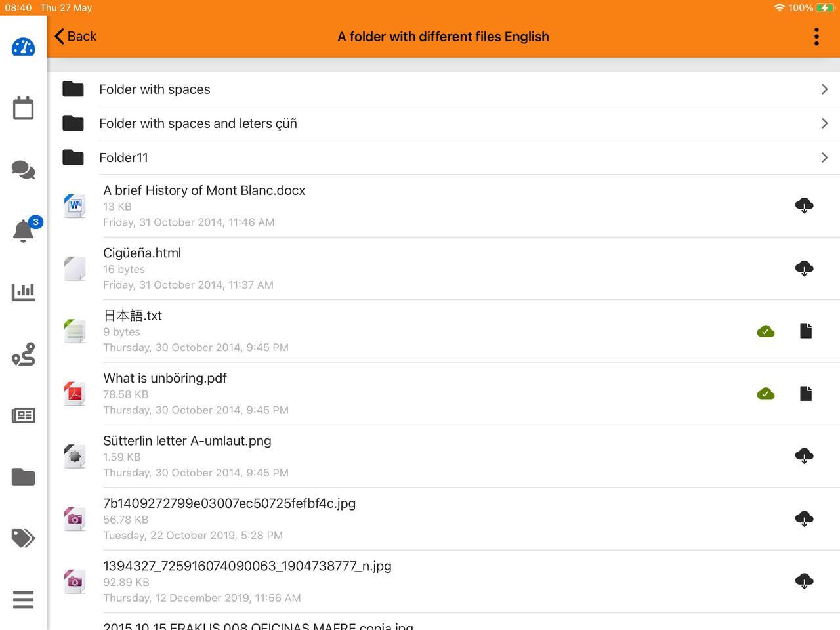Screen dimensions: 840x630
Task: Open 日本語.txt file name
Action: point(133,316)
